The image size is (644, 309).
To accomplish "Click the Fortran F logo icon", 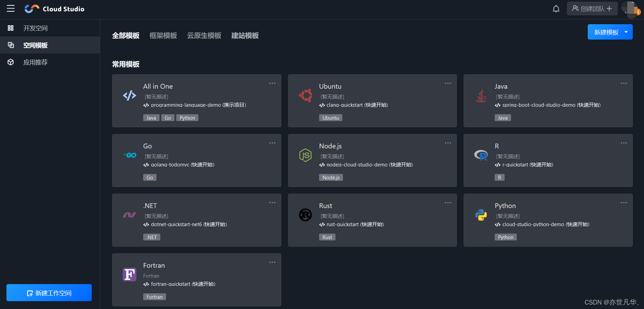I will 130,275.
